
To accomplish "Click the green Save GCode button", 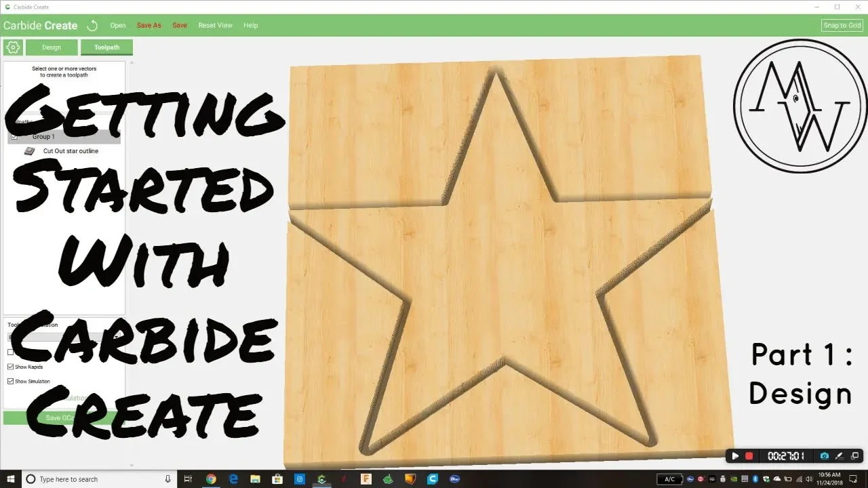I will click(x=63, y=418).
